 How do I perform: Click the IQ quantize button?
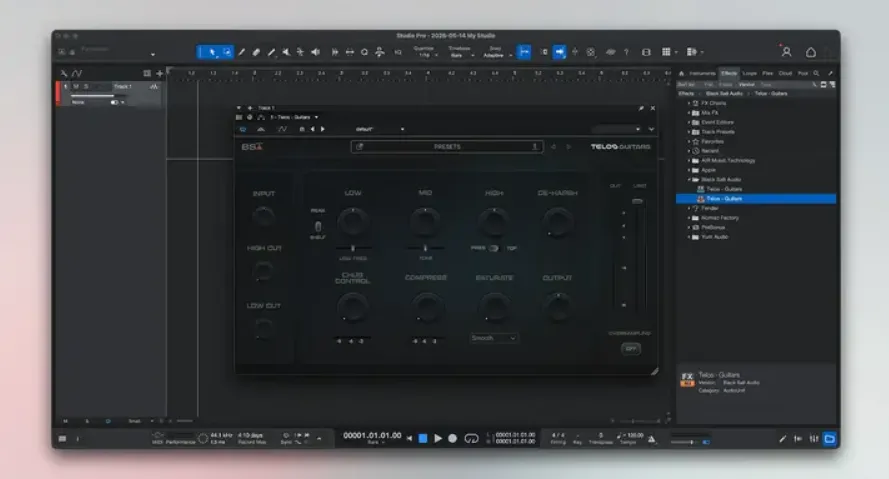pyautogui.click(x=398, y=52)
